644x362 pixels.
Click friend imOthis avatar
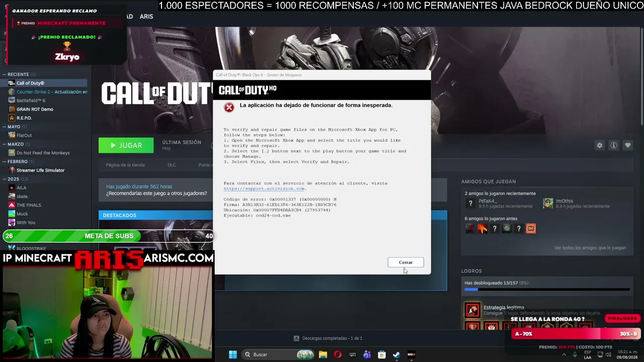click(x=548, y=203)
